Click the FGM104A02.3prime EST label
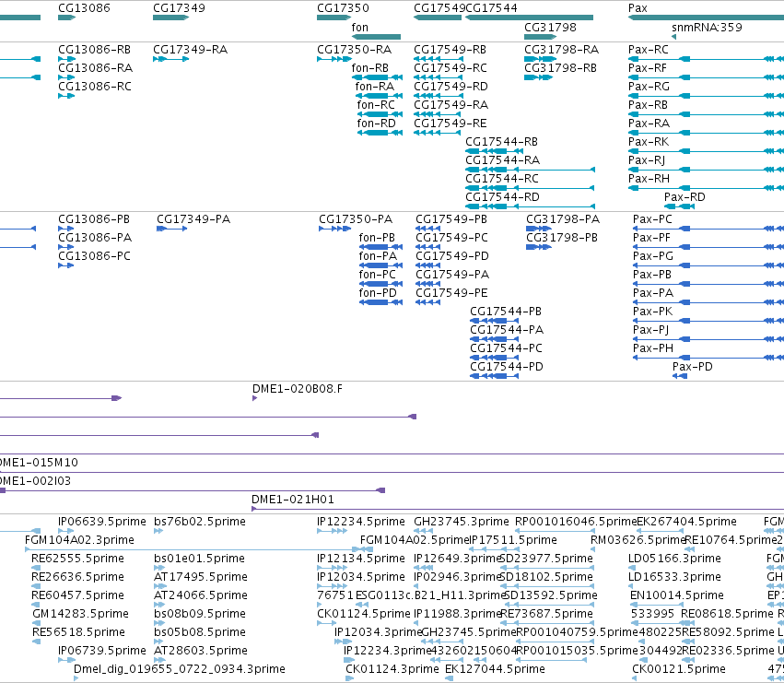 (x=79, y=540)
